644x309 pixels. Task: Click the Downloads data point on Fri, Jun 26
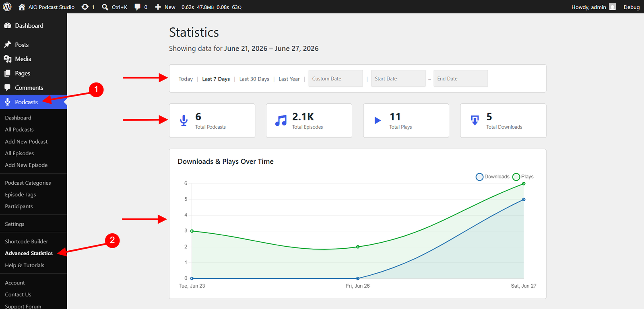[358, 278]
